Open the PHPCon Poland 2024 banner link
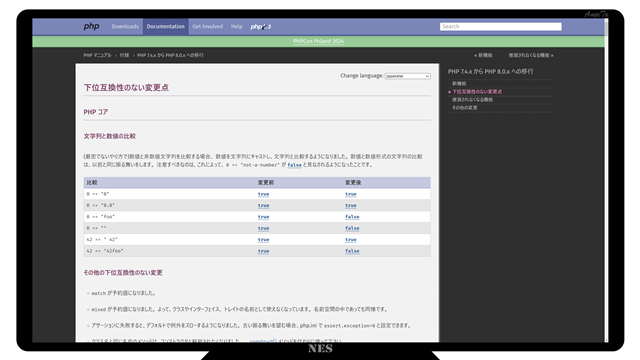This screenshot has height=360, width=640. [318, 41]
